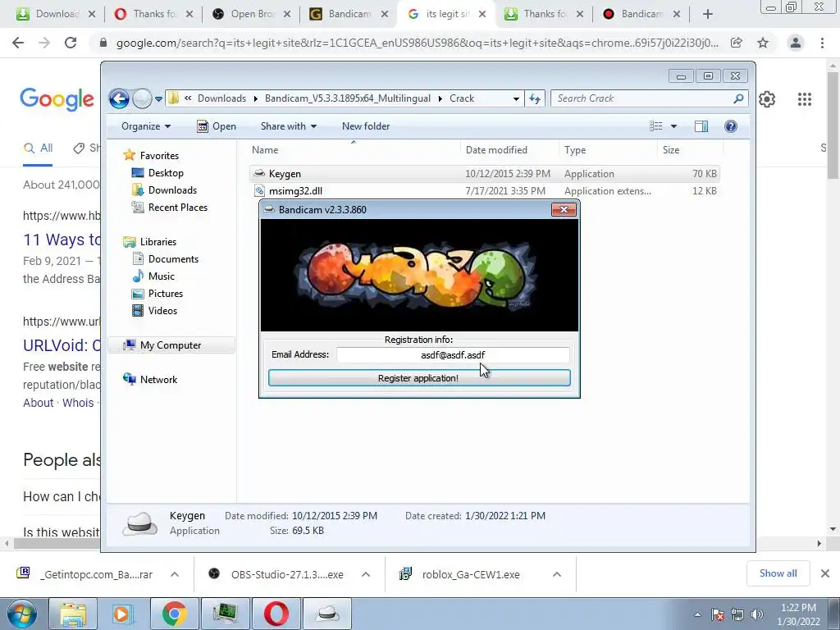Select the msimg32.dll file
The width and height of the screenshot is (840, 630).
(x=484, y=190)
